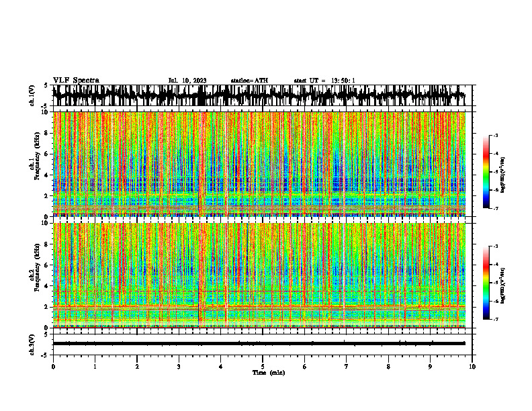Click the time axis tick label "3"
Viewport: 532px width, 411px height.
(179, 367)
